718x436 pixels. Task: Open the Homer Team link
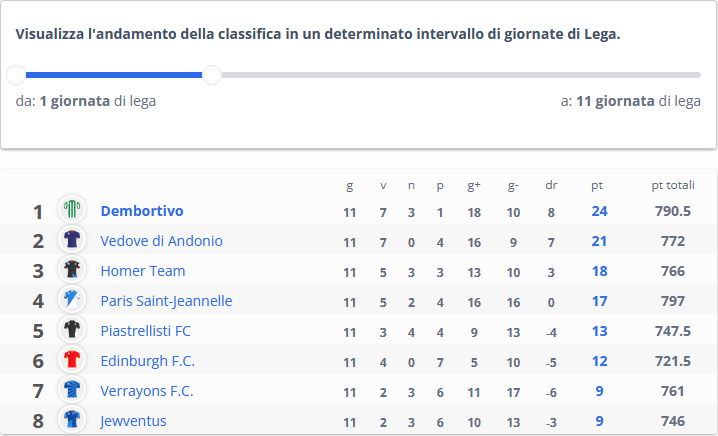143,271
